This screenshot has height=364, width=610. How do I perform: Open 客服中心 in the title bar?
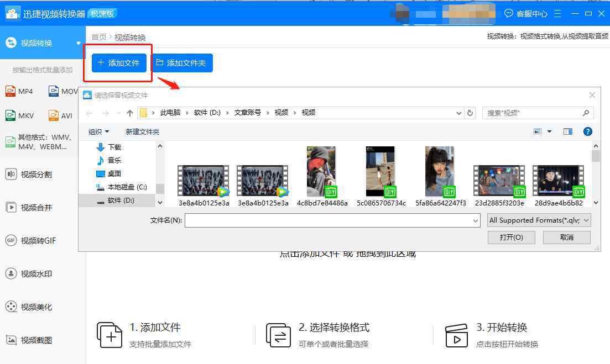[x=526, y=14]
